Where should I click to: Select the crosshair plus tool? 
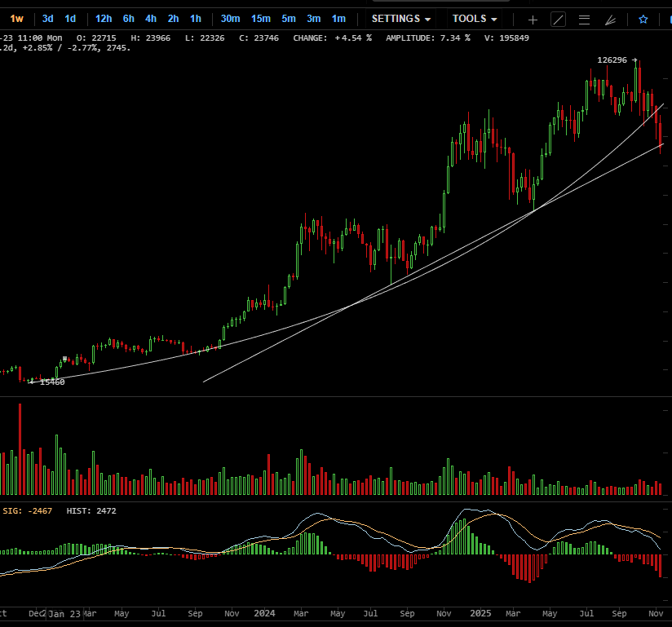pos(533,19)
